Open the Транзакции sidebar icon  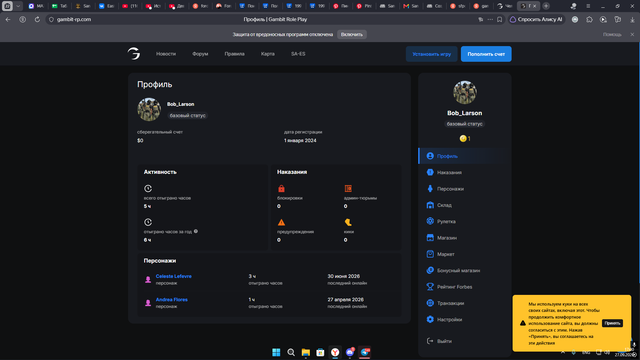(x=430, y=303)
